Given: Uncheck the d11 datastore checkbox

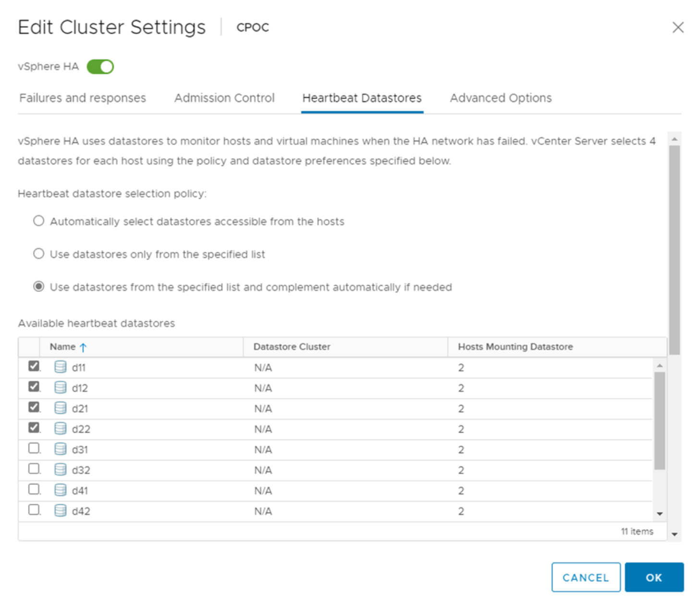Looking at the screenshot, I should tap(34, 366).
